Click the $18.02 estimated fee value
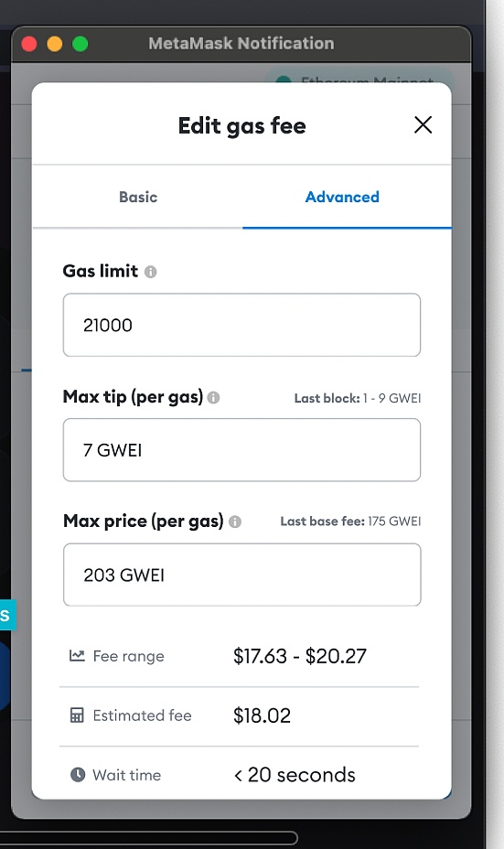504x849 pixels. (x=262, y=715)
